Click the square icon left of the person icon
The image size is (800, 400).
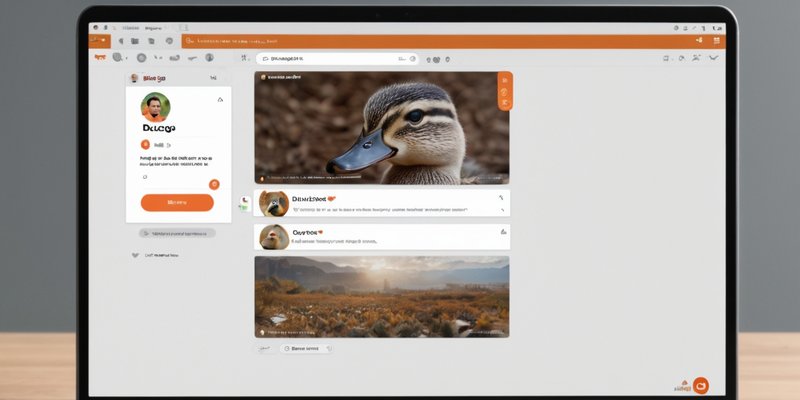(x=666, y=59)
